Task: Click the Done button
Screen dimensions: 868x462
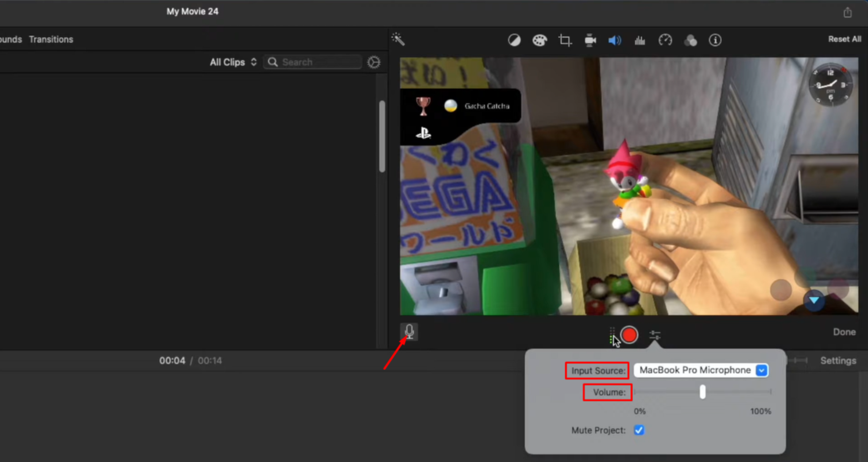Action: point(844,332)
